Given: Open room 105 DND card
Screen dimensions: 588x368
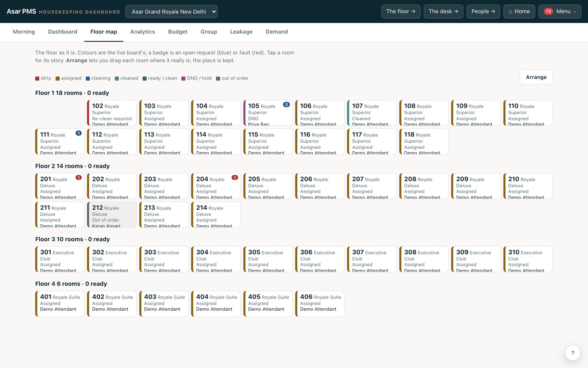Looking at the screenshot, I should tap(268, 113).
